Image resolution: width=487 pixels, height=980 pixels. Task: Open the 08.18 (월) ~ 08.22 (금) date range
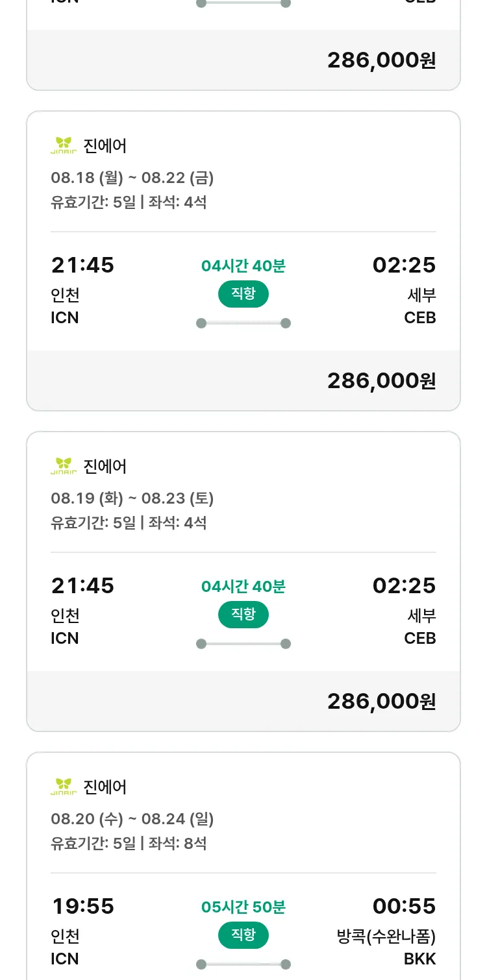coord(132,178)
